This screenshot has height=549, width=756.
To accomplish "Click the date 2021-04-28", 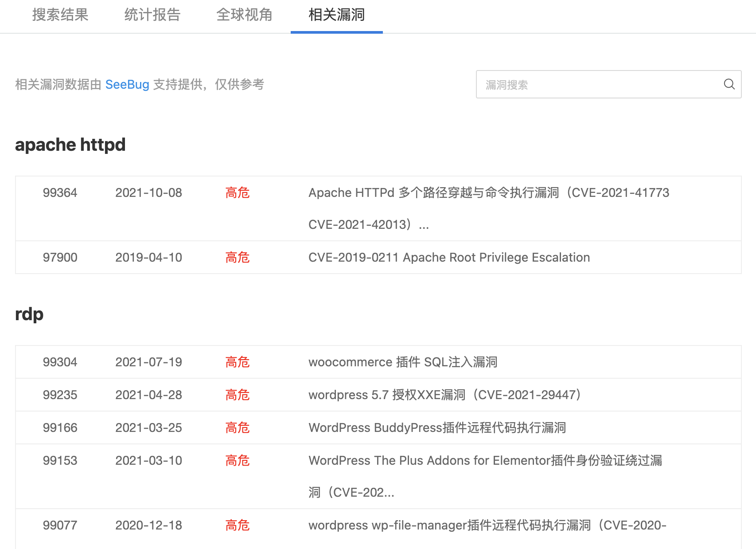I will [148, 395].
